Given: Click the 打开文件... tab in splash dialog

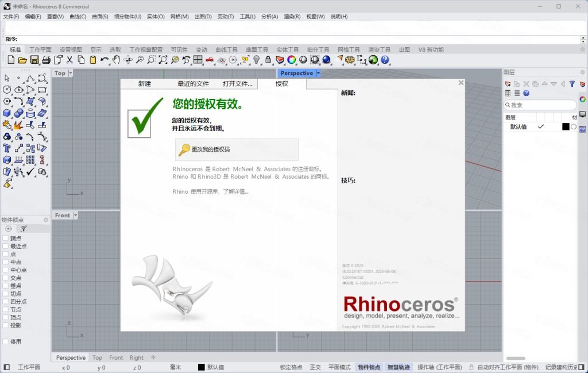Looking at the screenshot, I should point(237,84).
